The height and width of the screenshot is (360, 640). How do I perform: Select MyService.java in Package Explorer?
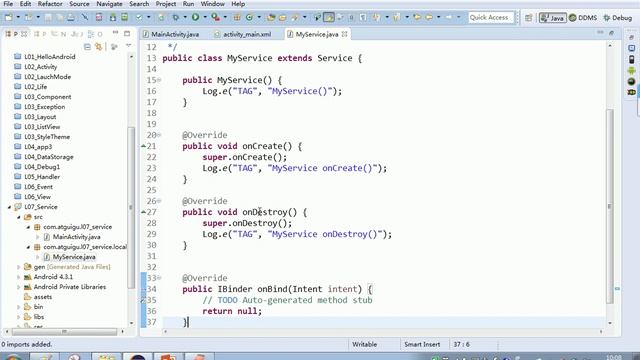74,257
